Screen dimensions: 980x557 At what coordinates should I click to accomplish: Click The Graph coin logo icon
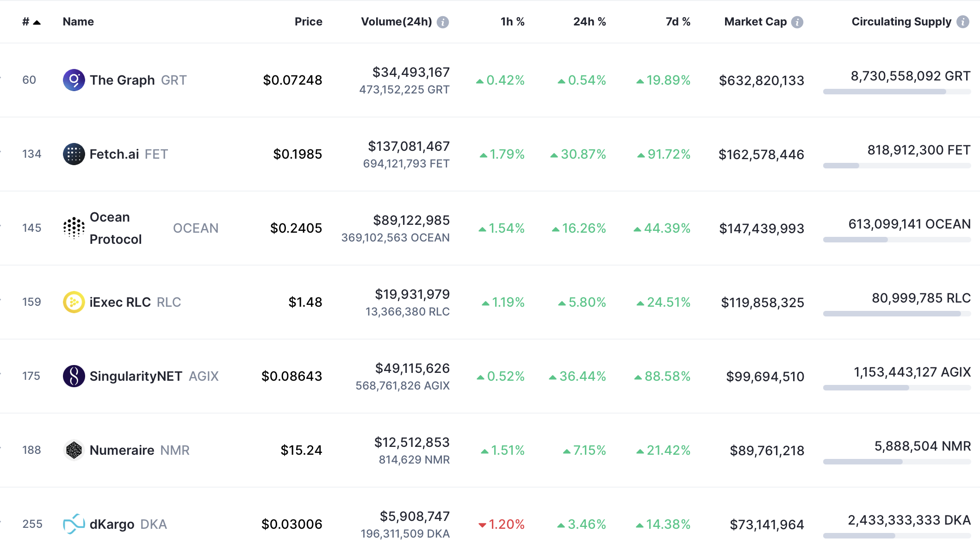74,80
